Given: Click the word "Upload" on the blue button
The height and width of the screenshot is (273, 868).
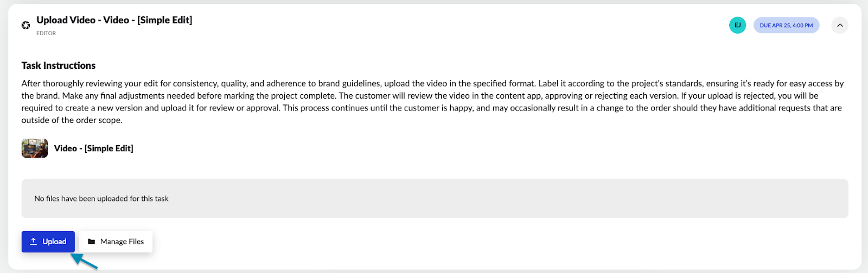Looking at the screenshot, I should (x=54, y=242).
